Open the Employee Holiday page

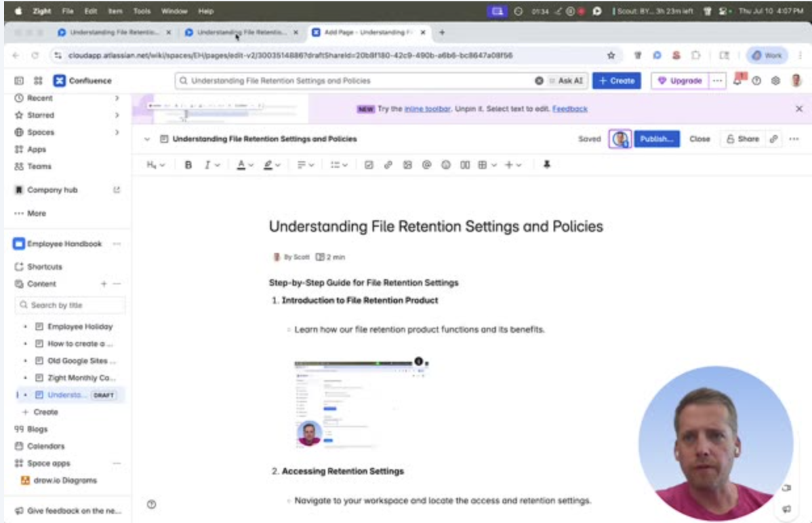(80, 326)
